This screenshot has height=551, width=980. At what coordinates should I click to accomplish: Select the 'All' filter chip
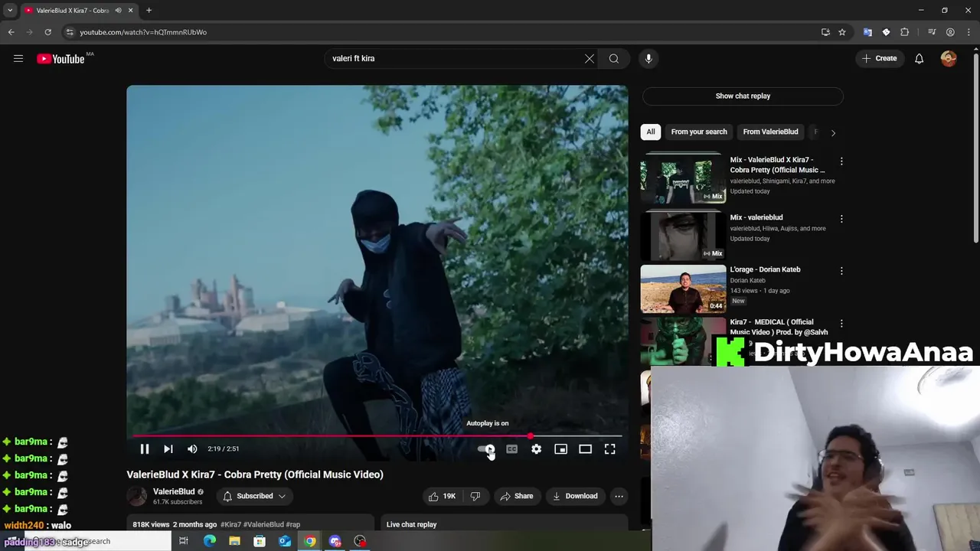point(651,132)
